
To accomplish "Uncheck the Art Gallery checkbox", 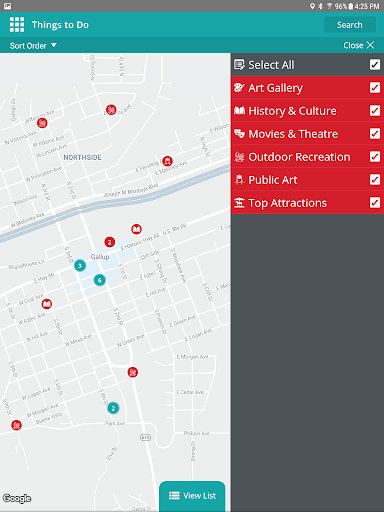I will coord(375,88).
